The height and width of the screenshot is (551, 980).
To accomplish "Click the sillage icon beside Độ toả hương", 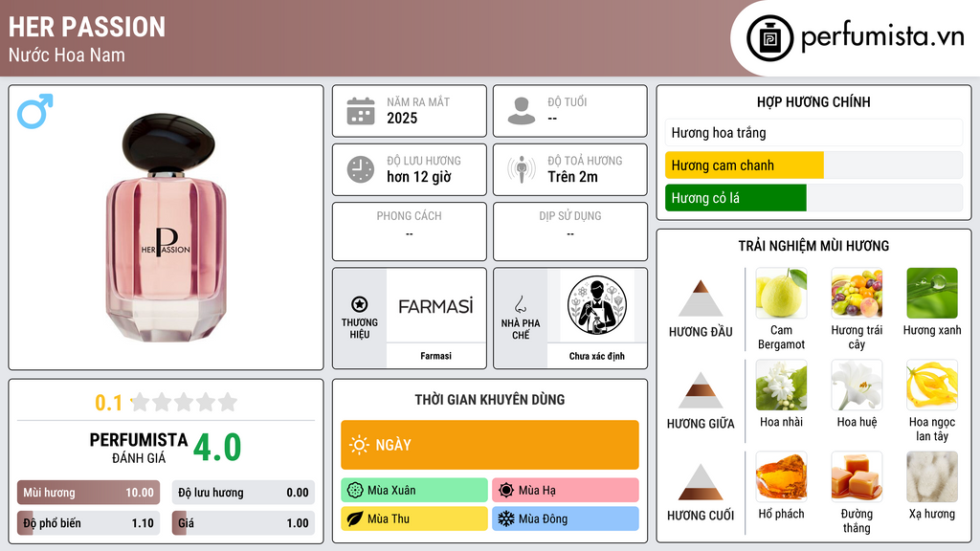I will coord(522,169).
